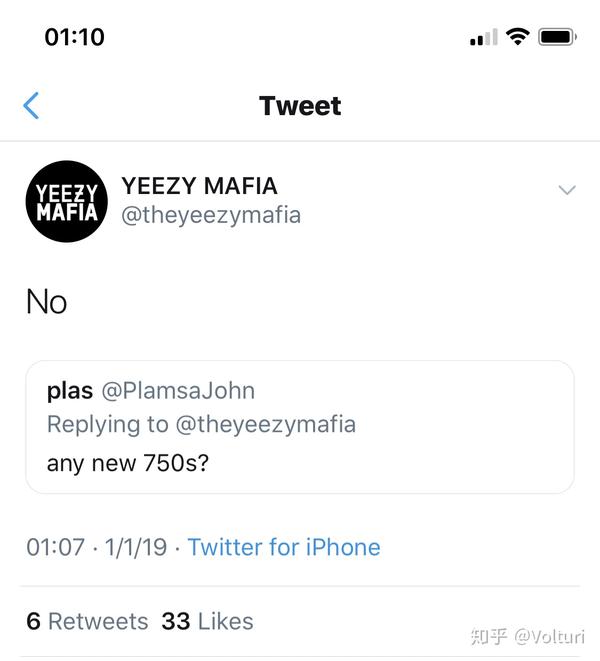Tap the 知乎 @Volturi watermark
The height and width of the screenshot is (661, 600).
click(x=535, y=636)
